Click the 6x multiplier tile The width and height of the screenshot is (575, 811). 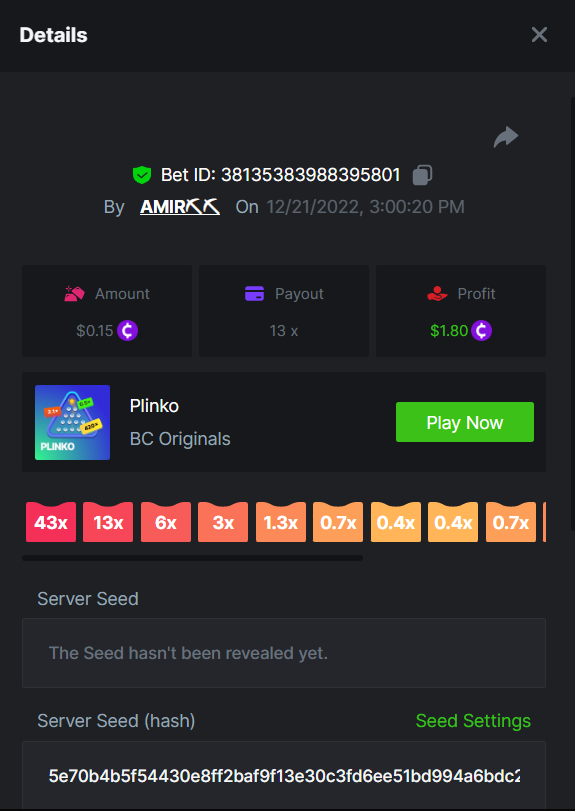point(166,522)
